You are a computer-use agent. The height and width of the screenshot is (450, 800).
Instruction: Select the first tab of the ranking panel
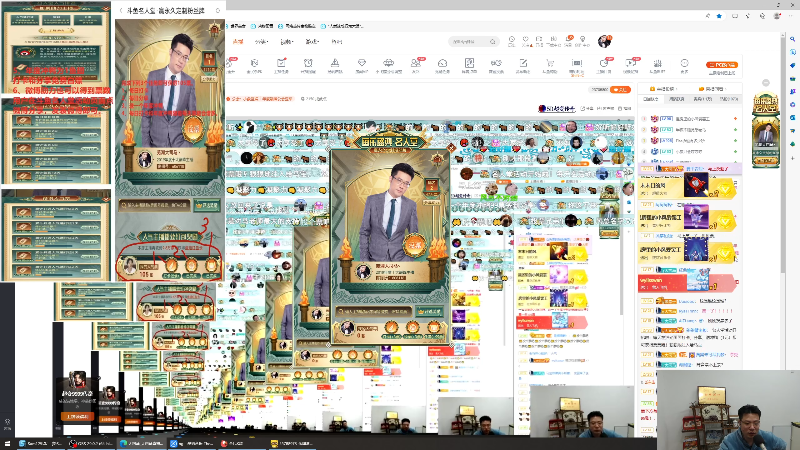[x=651, y=99]
